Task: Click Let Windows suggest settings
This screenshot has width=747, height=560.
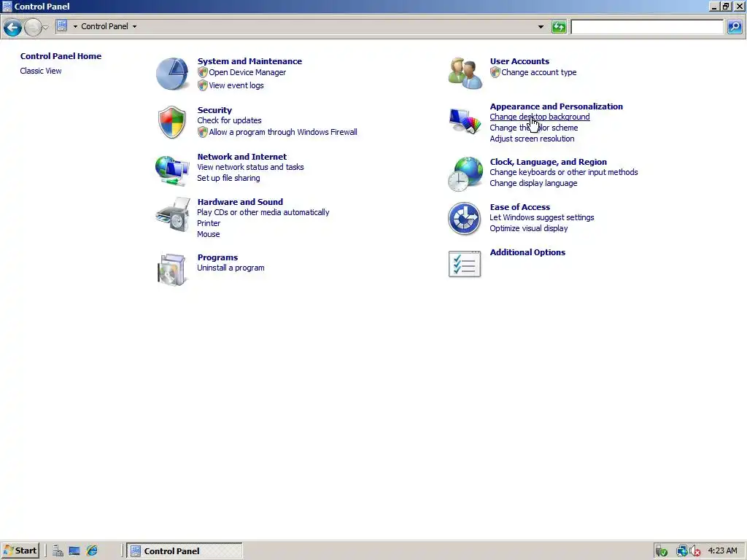Action: [x=542, y=217]
